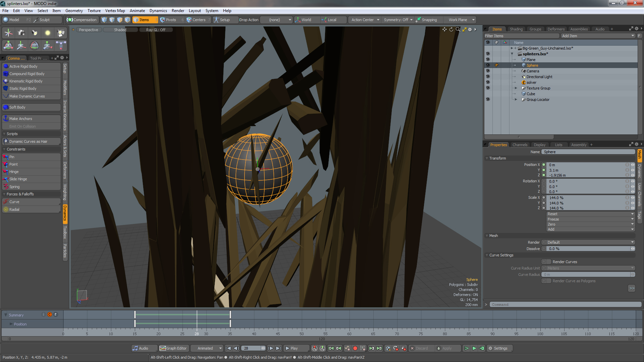The height and width of the screenshot is (362, 644).
Task: Enable the Render Curves option
Action: point(546,262)
